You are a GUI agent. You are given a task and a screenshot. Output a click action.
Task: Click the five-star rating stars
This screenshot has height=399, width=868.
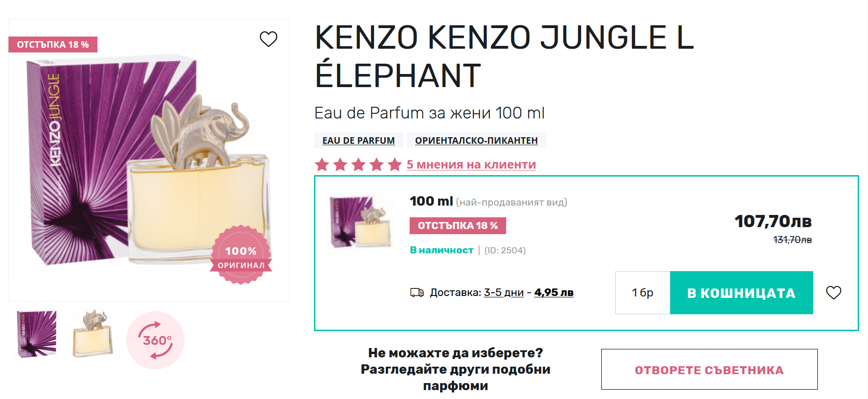pos(358,165)
